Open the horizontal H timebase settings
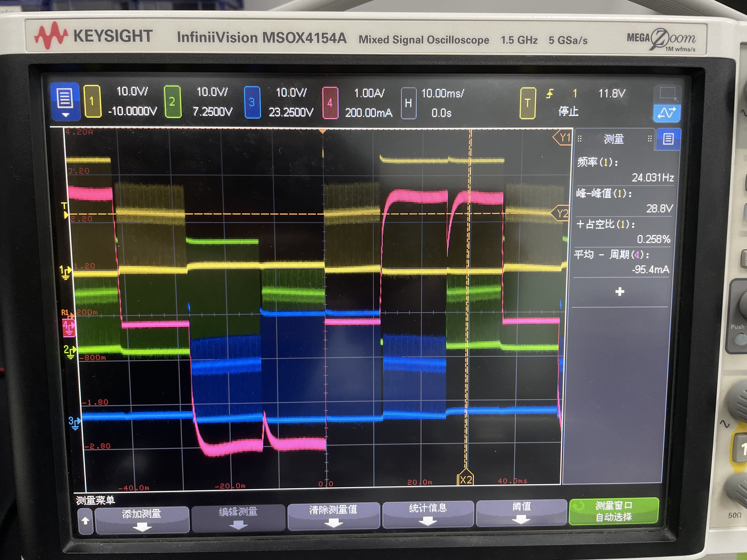The height and width of the screenshot is (560, 747). 408,103
